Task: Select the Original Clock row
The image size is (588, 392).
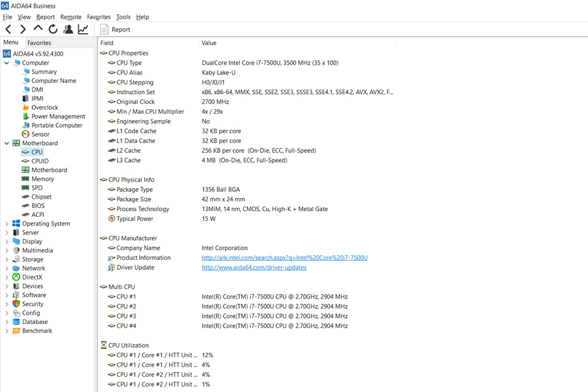Action: click(248, 102)
